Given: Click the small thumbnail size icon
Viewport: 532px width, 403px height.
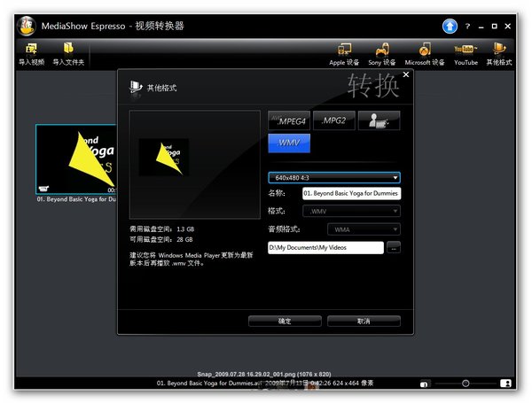Looking at the screenshot, I should point(424,384).
